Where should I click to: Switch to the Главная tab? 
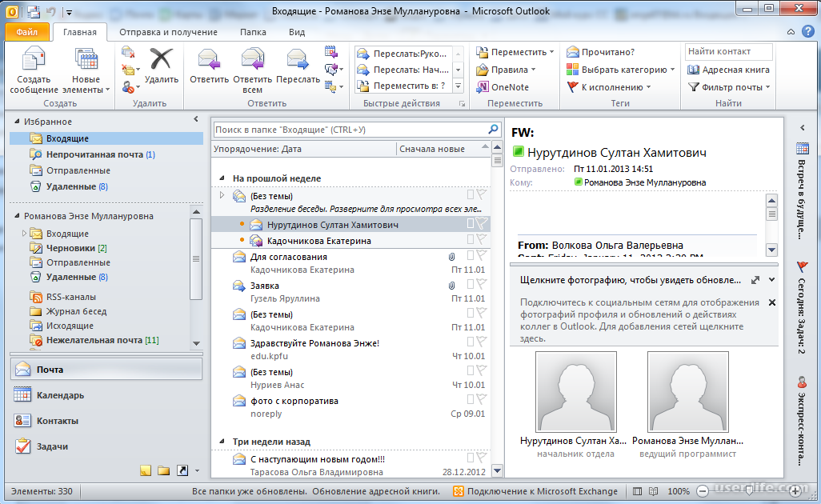point(79,32)
